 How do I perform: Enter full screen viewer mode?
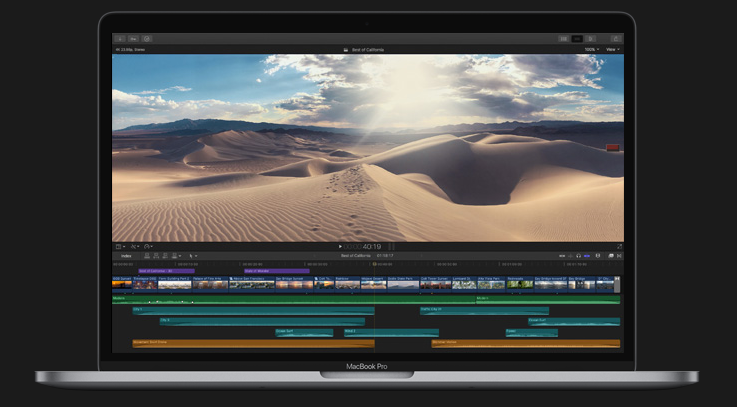coord(619,246)
